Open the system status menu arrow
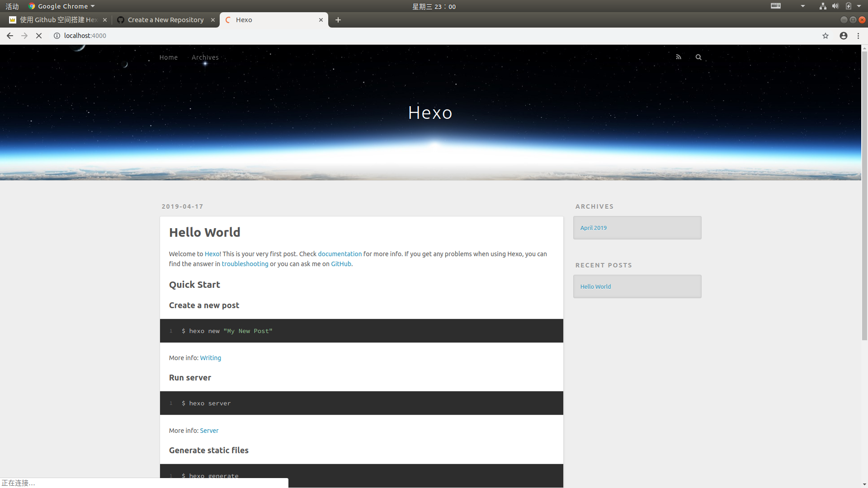868x488 pixels. click(x=859, y=6)
